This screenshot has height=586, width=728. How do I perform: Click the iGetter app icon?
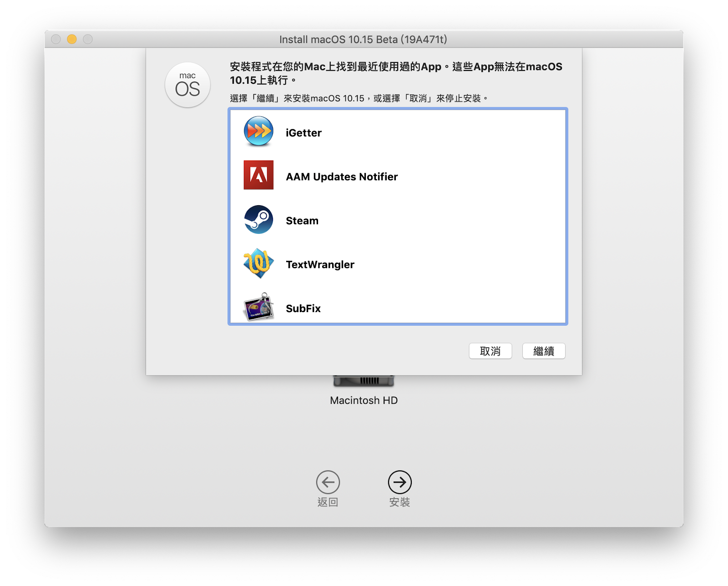(258, 131)
